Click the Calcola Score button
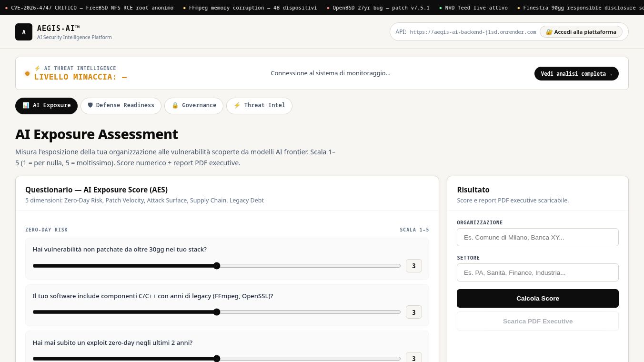The height and width of the screenshot is (362, 644). [x=538, y=298]
